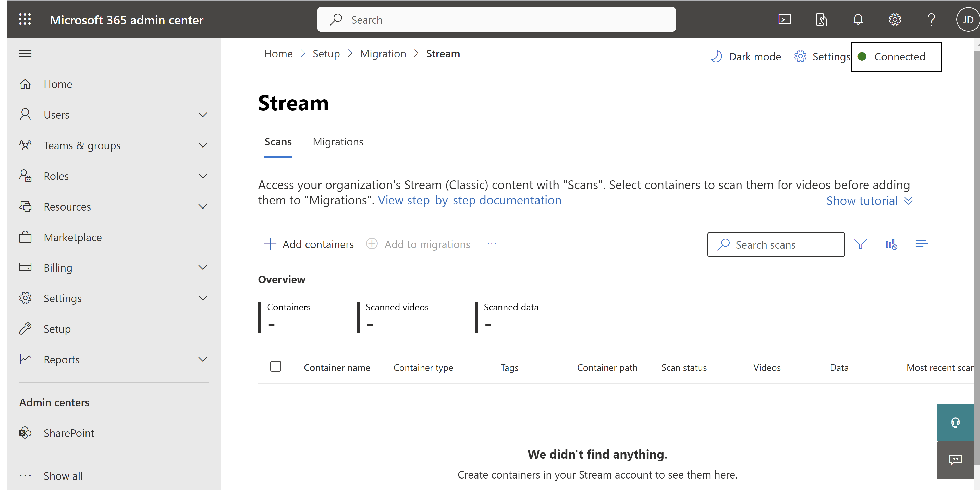980x490 pixels.
Task: Select the container name checkbox
Action: (276, 367)
